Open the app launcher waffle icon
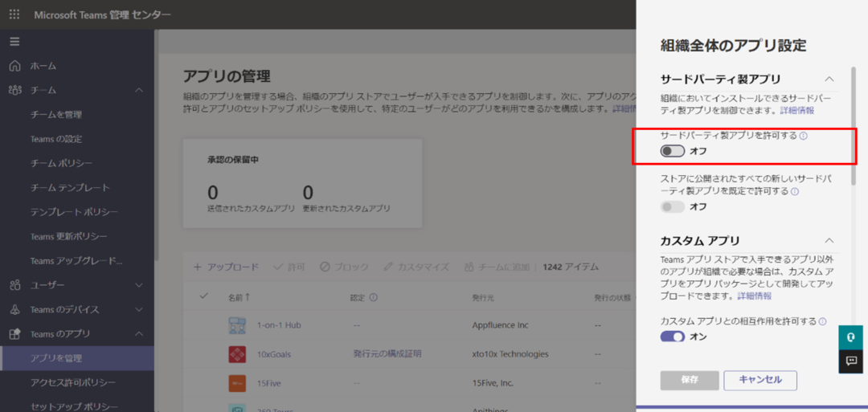Screen dimensions: 868x412 (x=14, y=14)
